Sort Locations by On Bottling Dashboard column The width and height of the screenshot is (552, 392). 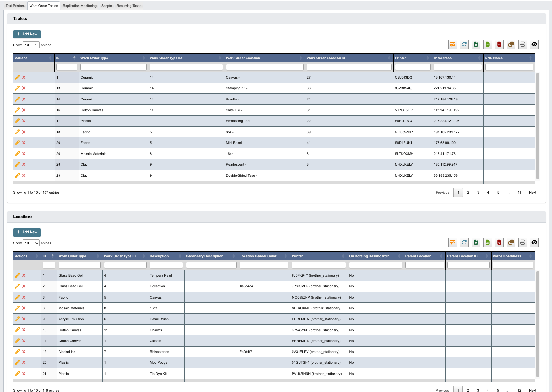376,256
